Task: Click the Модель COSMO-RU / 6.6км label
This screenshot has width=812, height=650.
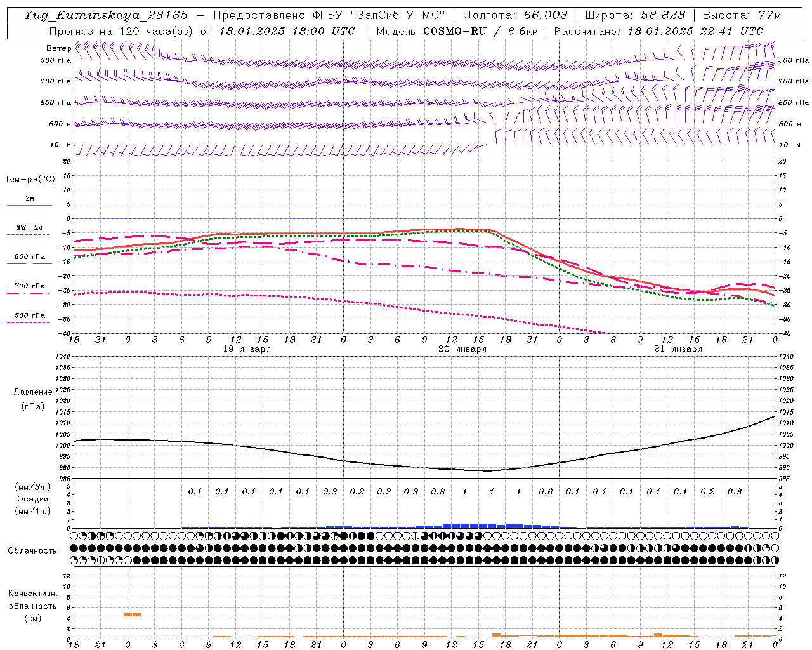Action: point(457,31)
